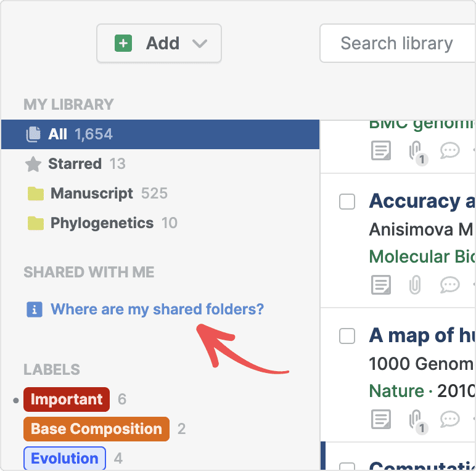The image size is (476, 471).
Task: Open notes icon for the Anisimova paper
Action: coord(381,285)
